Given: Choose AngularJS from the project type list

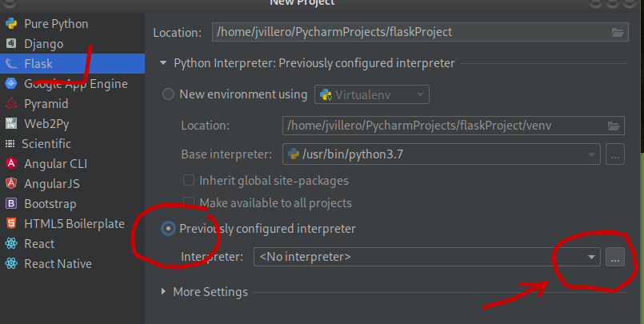Looking at the screenshot, I should pos(52,183).
